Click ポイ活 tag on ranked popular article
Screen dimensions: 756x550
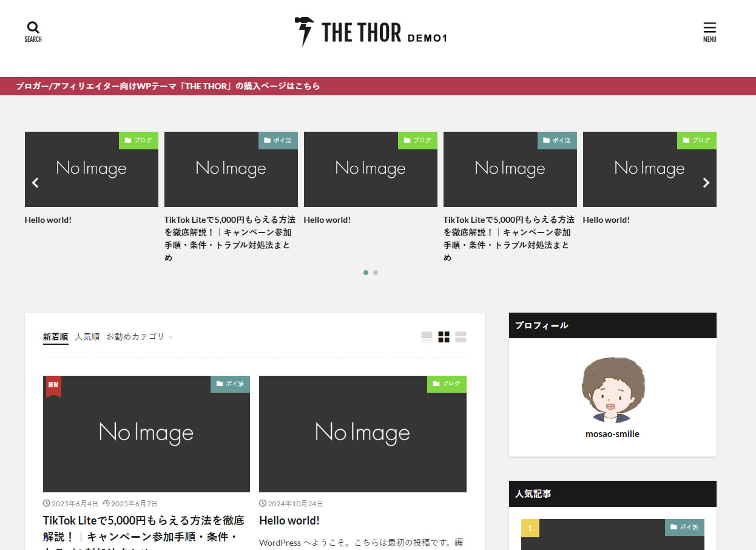pos(684,528)
